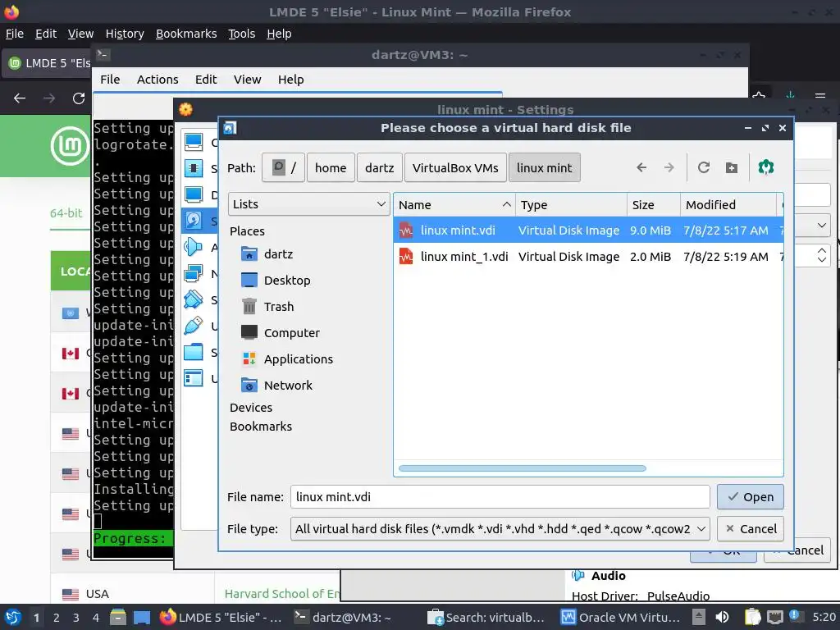The width and height of the screenshot is (840, 630).
Task: Open Desktop in Places list
Action: click(x=276, y=281)
